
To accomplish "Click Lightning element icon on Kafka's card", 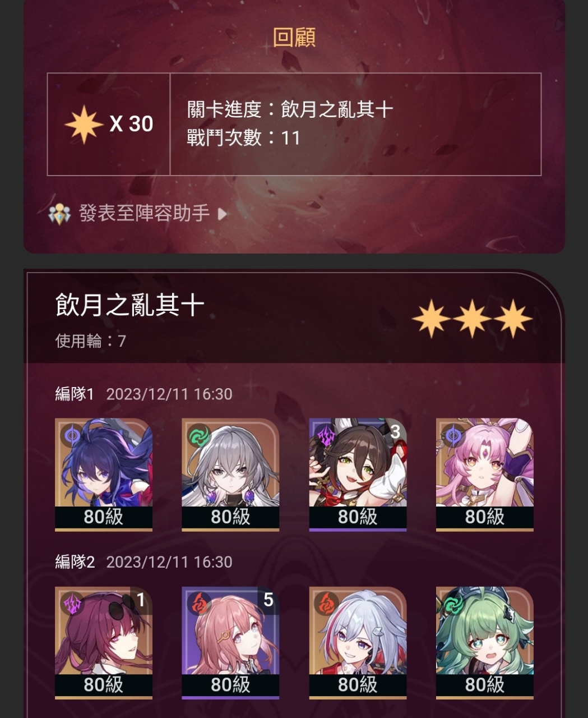I will pos(73,604).
